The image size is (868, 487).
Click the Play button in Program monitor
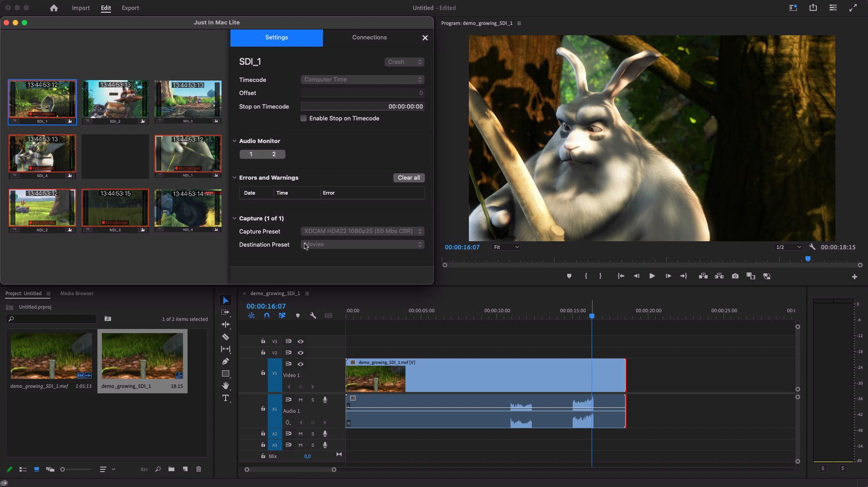pyautogui.click(x=652, y=276)
